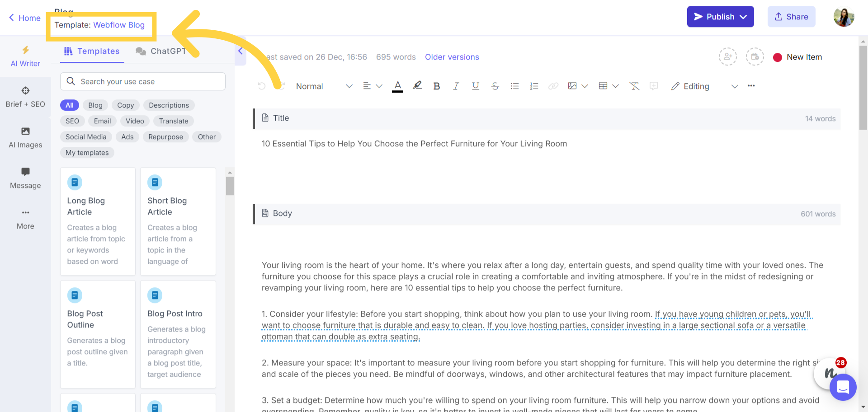Screen dimensions: 868x412
Task: Toggle italic formatting
Action: point(456,86)
